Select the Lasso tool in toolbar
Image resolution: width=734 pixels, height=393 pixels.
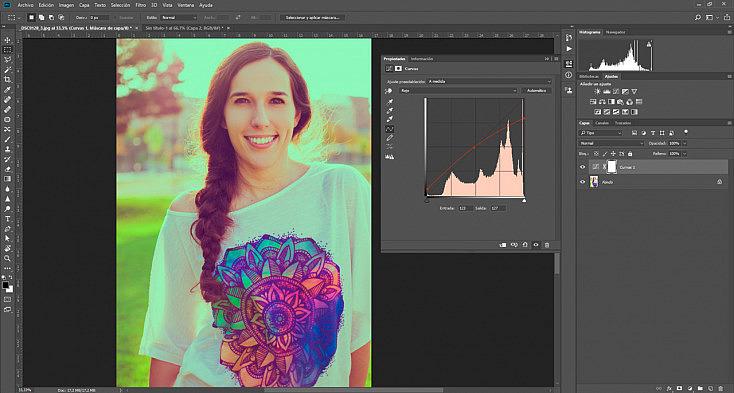[x=7, y=60]
